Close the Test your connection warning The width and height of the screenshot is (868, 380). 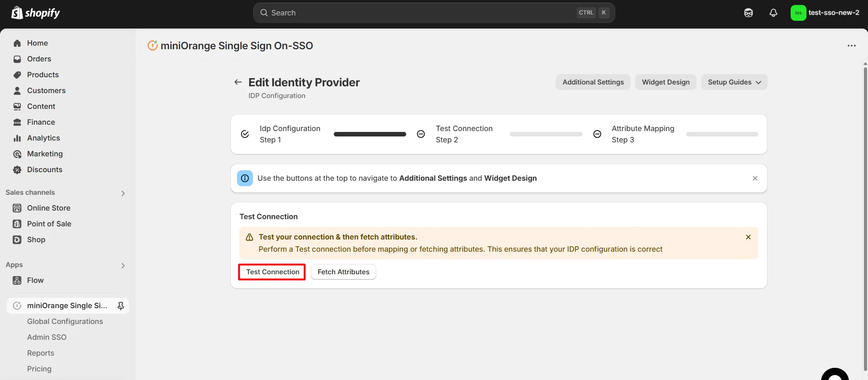tap(748, 237)
